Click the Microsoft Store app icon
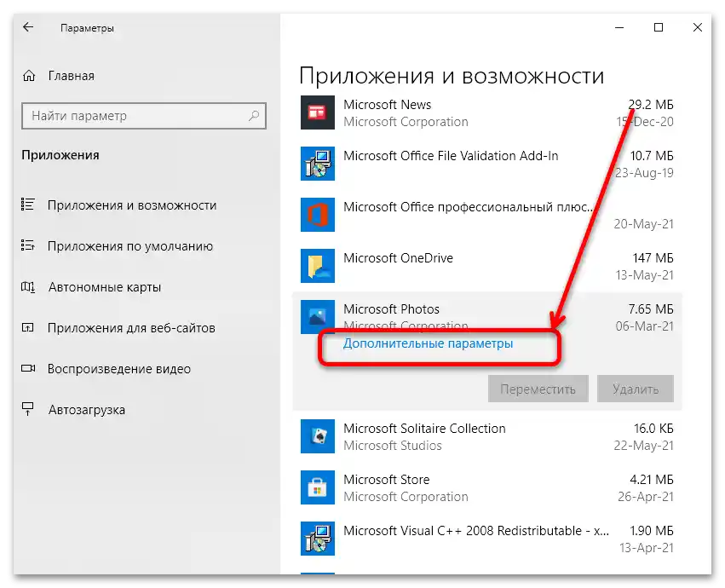 point(318,487)
